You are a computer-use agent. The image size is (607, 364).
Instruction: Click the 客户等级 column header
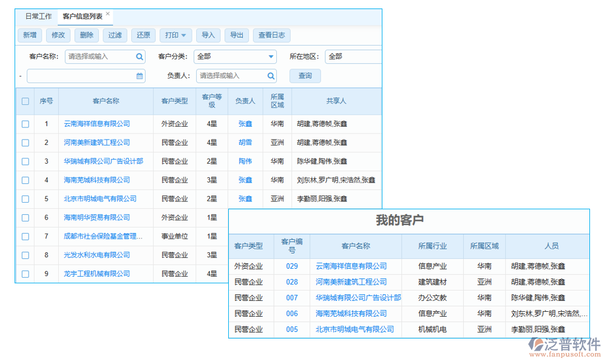pyautogui.click(x=212, y=101)
